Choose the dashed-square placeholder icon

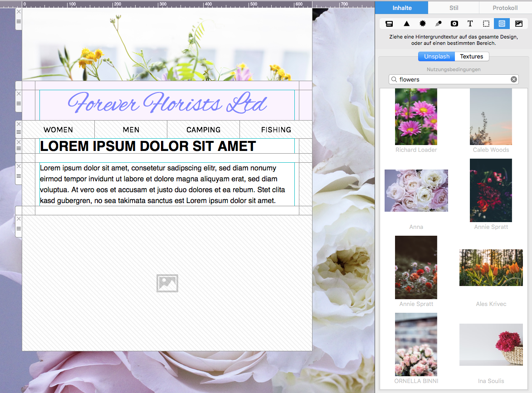tap(486, 24)
